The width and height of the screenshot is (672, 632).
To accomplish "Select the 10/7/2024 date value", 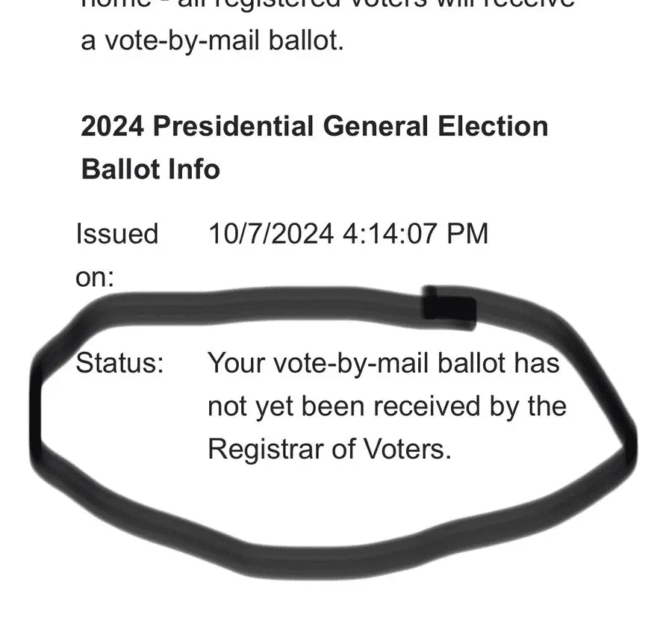I will tap(271, 234).
